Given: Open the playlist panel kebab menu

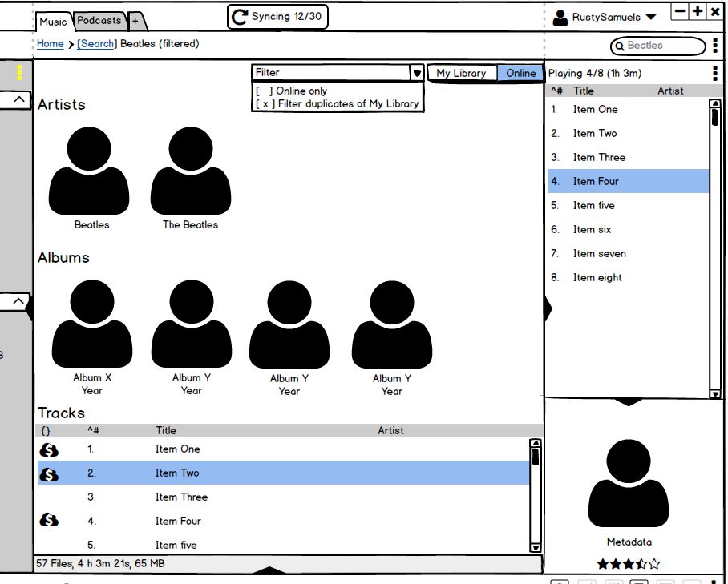Looking at the screenshot, I should point(715,74).
